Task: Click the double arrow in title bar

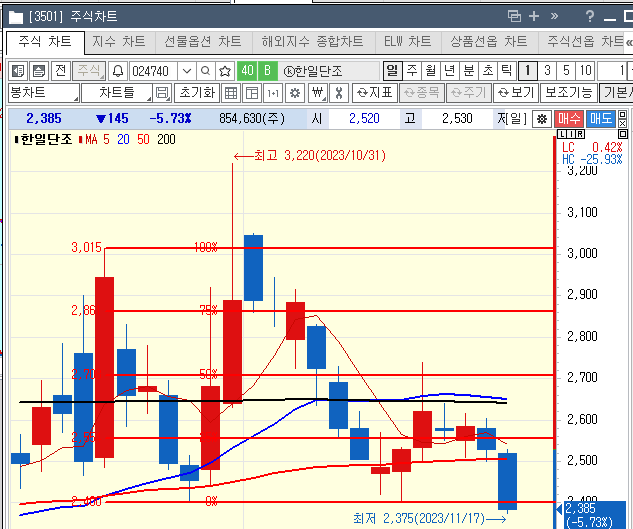Action: (554, 16)
